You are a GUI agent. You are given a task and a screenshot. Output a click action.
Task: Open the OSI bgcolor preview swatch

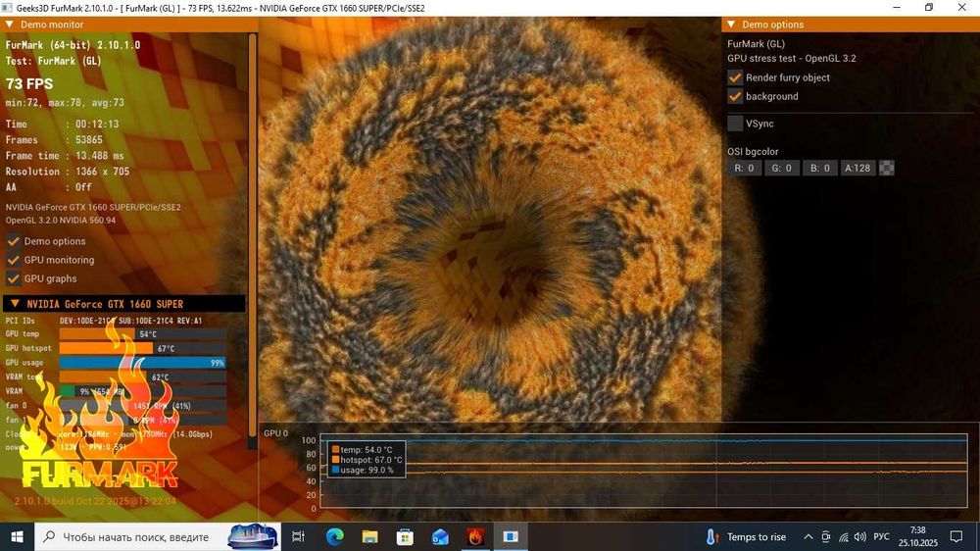tap(887, 168)
